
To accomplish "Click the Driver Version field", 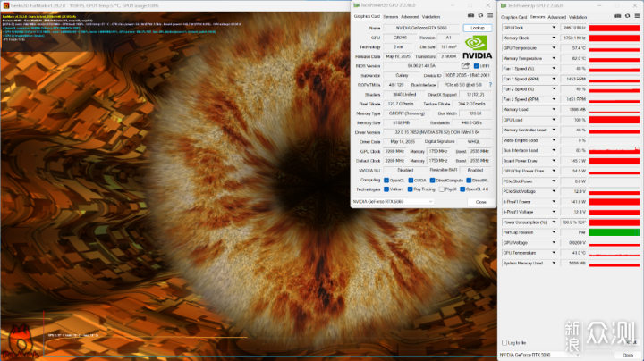I will pos(437,132).
